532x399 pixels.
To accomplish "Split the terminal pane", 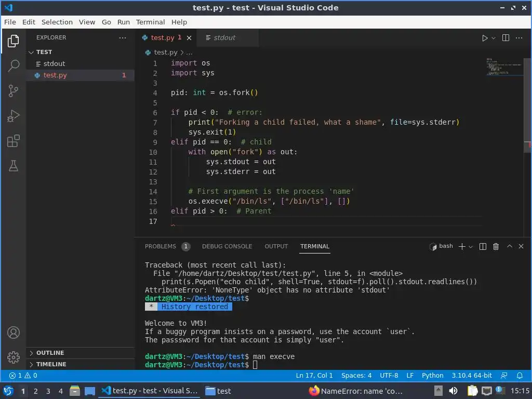I will pyautogui.click(x=483, y=247).
